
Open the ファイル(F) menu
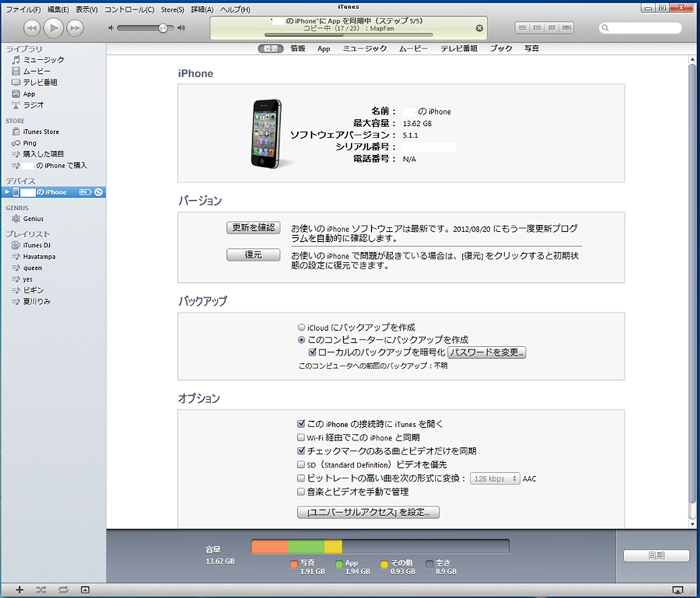click(x=23, y=10)
